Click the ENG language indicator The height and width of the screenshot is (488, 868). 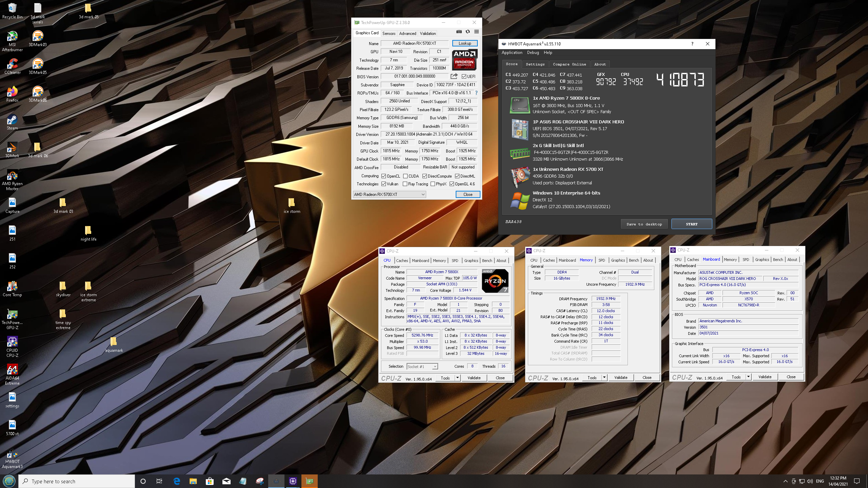tap(820, 481)
